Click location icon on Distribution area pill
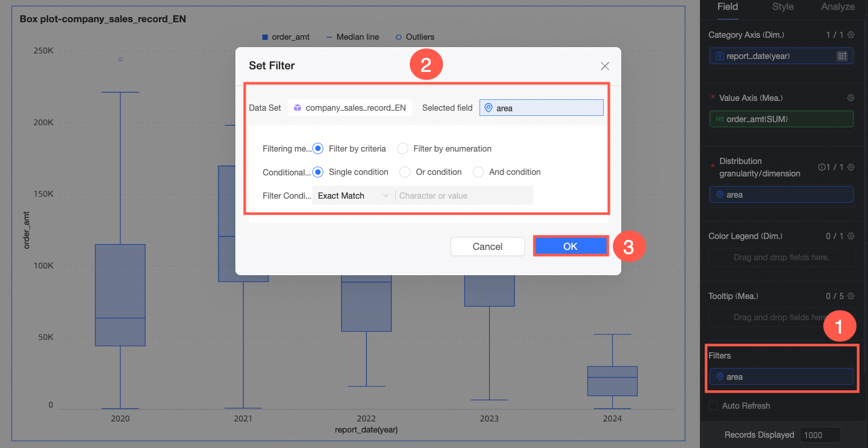868x448 pixels. 720,195
